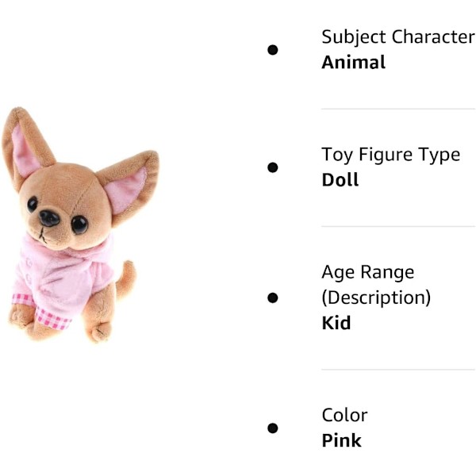Select the "Color" attribute label
Image resolution: width=476 pixels, height=476 pixels.
(x=344, y=415)
